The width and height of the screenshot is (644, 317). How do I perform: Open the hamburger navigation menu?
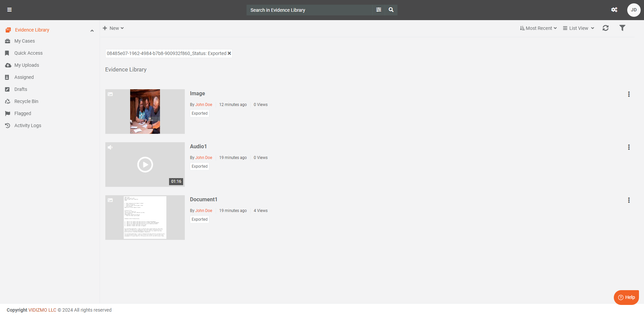coord(9,10)
